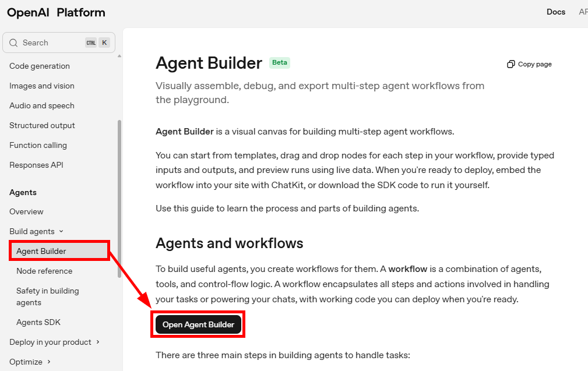Viewport: 588px width, 371px height.
Task: Open the Docs tab in header
Action: tap(556, 12)
